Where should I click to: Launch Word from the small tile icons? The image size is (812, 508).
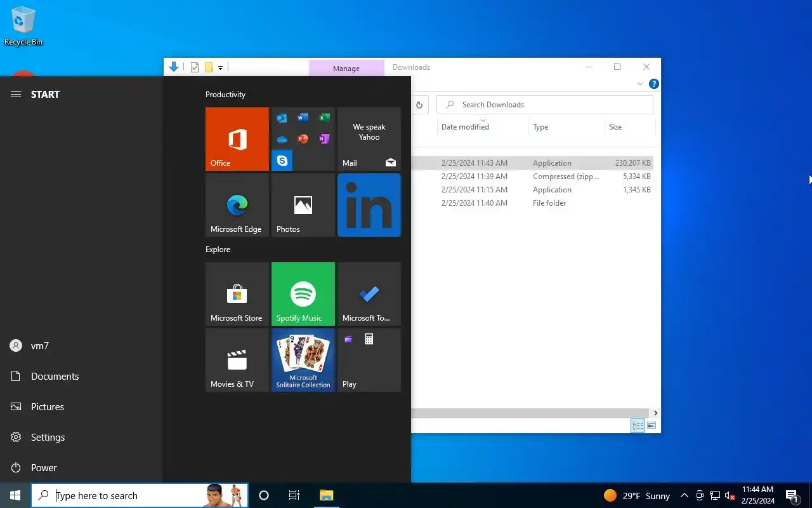tap(303, 117)
